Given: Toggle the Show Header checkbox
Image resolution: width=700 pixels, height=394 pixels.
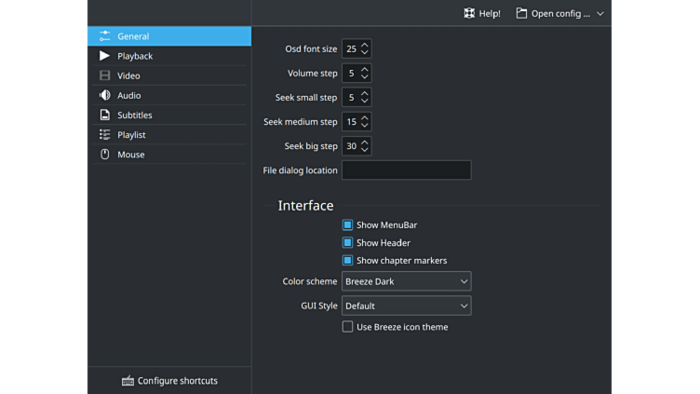Looking at the screenshot, I should pyautogui.click(x=347, y=243).
